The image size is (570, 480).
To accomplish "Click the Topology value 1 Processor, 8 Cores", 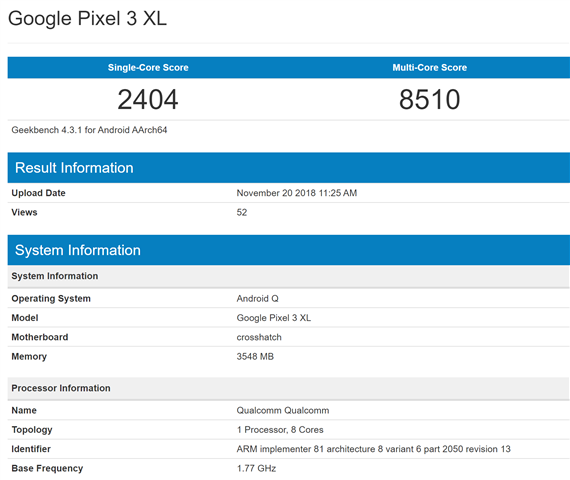I will (280, 430).
